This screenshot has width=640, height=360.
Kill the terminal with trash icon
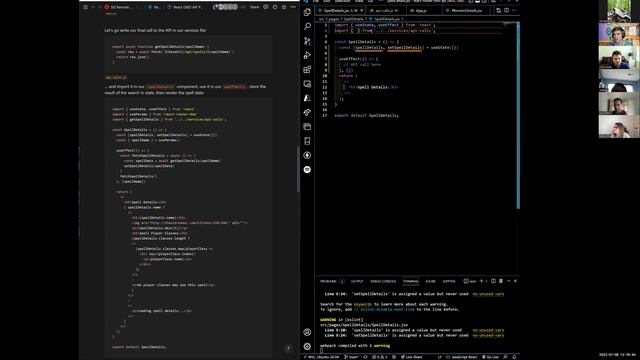[501, 281]
